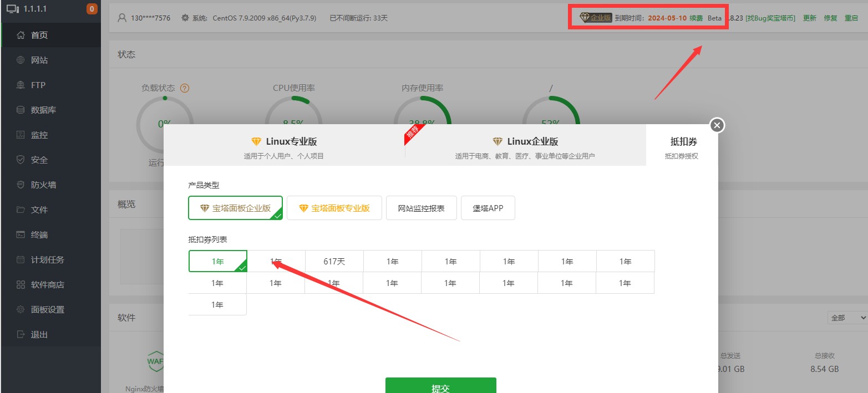Click the 续费 renew link

pyautogui.click(x=696, y=18)
